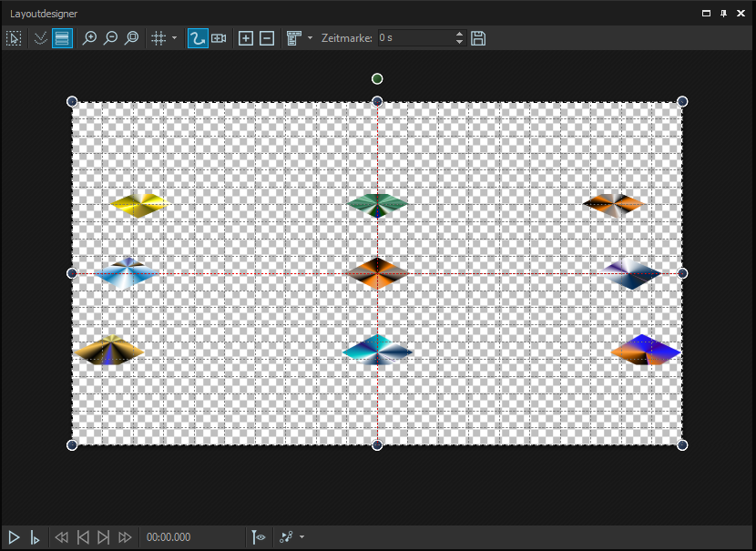Select the camera pan tool icon

click(x=219, y=38)
